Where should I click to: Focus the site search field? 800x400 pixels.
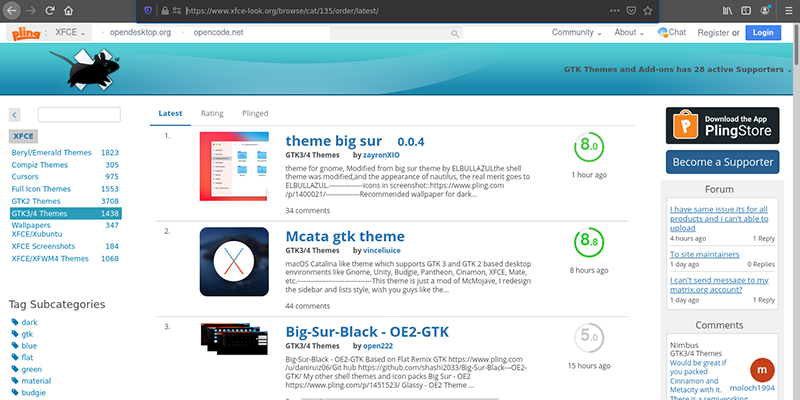[x=396, y=34]
